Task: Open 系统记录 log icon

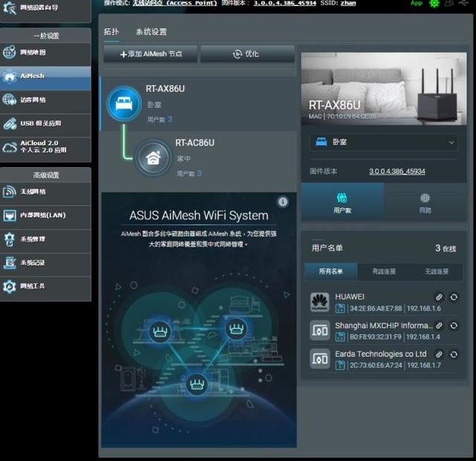Action: (x=9, y=262)
